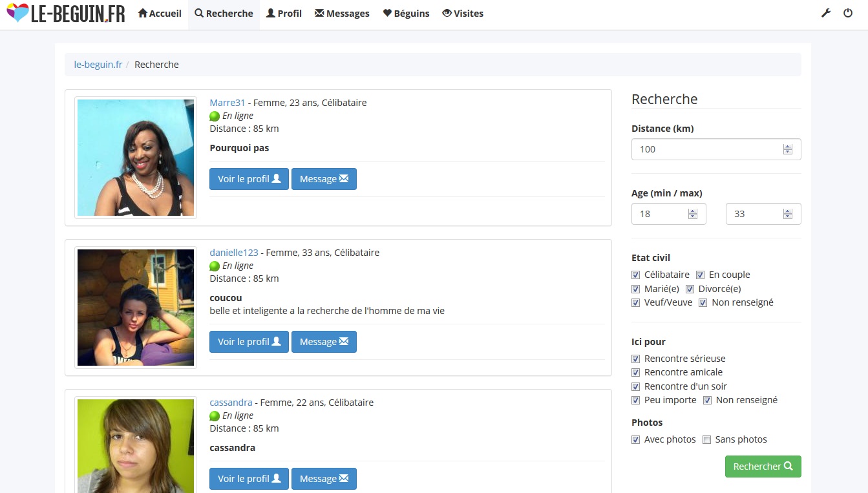Uncheck the En couple checkbox

(x=701, y=275)
